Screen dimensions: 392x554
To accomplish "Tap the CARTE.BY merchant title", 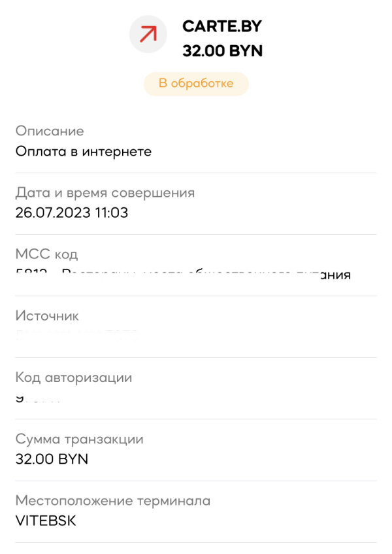I will pos(222,27).
